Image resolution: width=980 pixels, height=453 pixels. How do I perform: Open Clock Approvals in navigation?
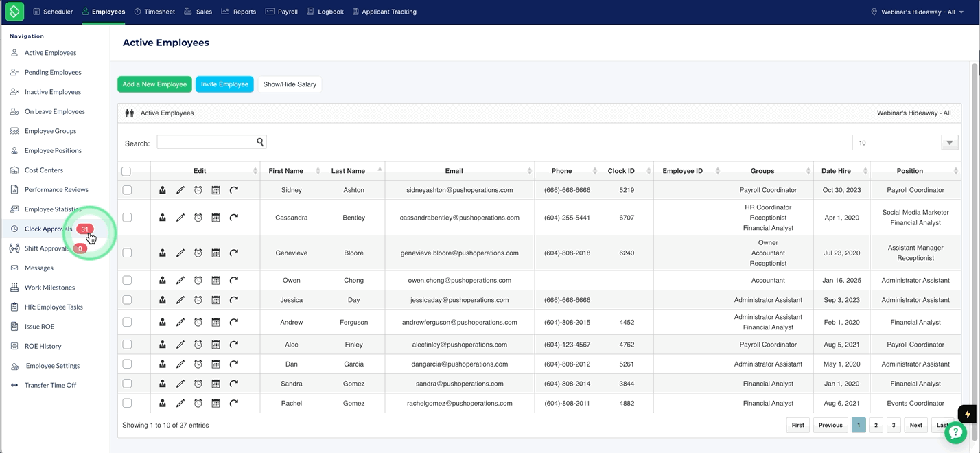click(48, 229)
